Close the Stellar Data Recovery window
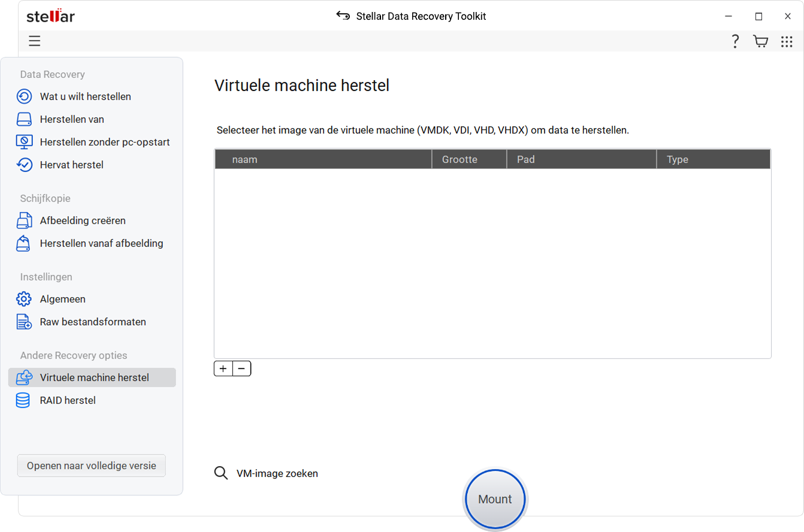 coord(788,16)
